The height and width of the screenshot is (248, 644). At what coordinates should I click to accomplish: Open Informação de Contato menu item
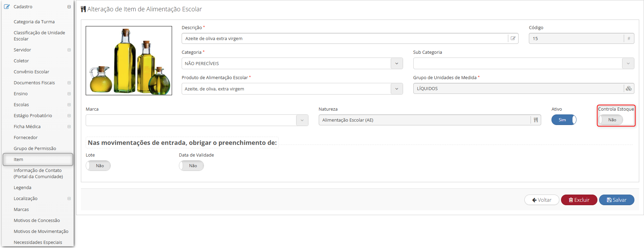(x=38, y=174)
